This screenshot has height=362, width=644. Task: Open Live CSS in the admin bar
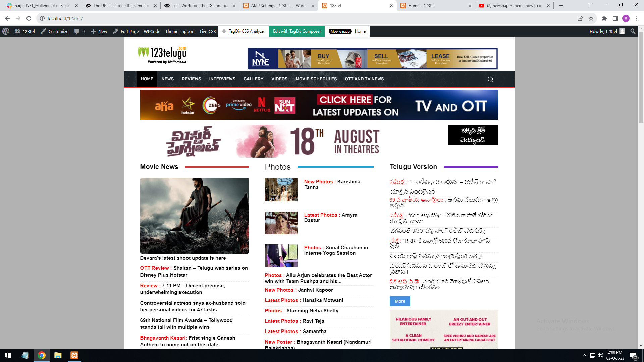(208, 31)
